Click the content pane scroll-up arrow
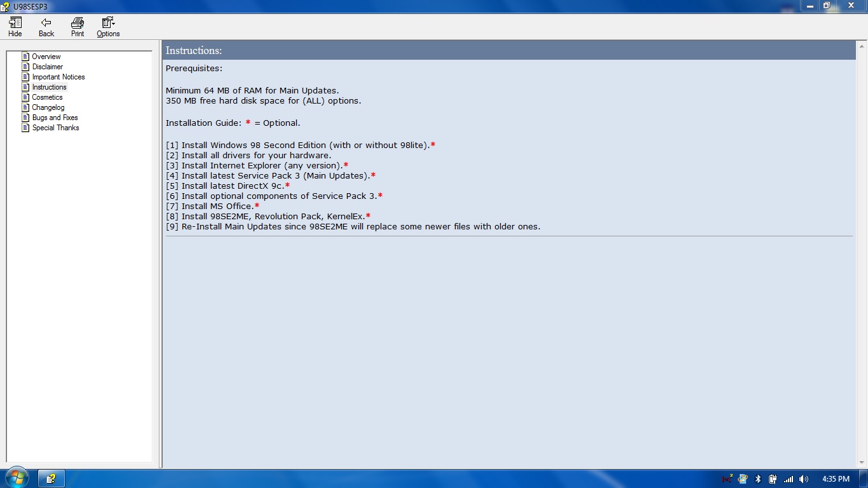The width and height of the screenshot is (868, 488). click(862, 46)
